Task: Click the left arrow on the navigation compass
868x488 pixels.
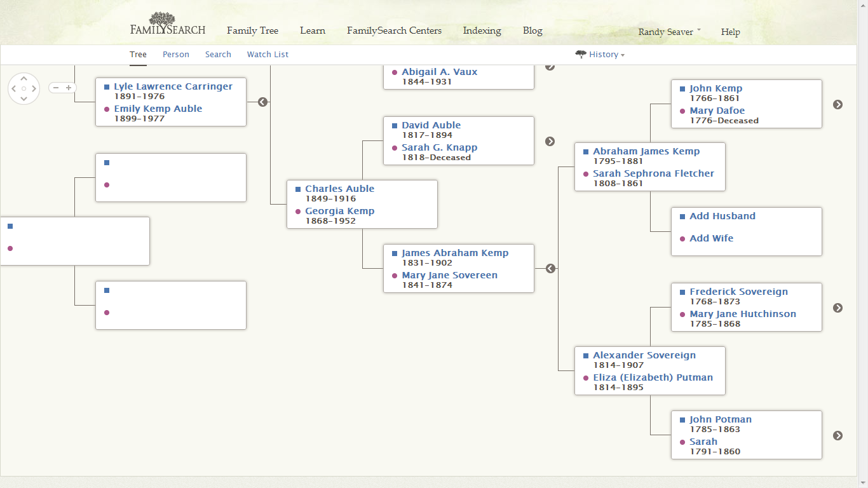Action: coord(15,88)
